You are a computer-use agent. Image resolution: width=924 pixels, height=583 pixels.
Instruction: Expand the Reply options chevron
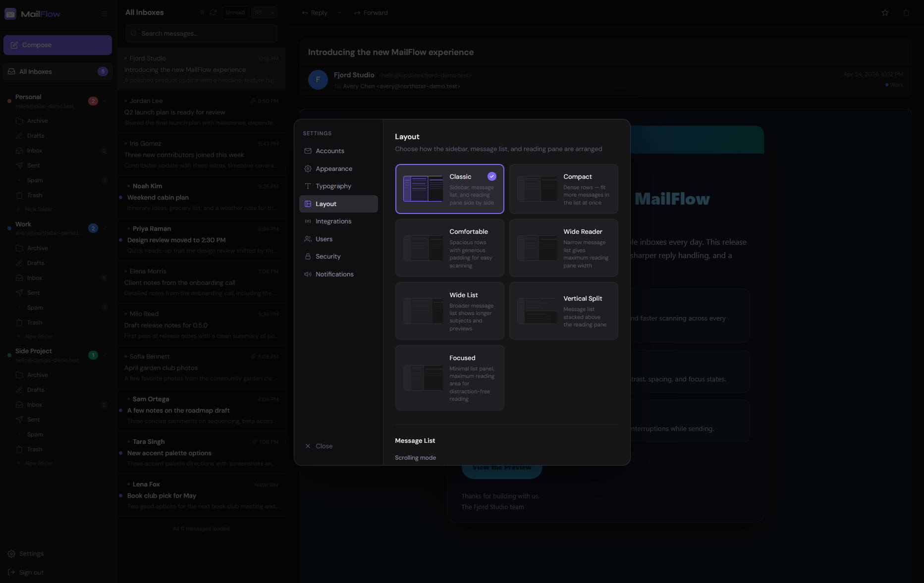(339, 13)
